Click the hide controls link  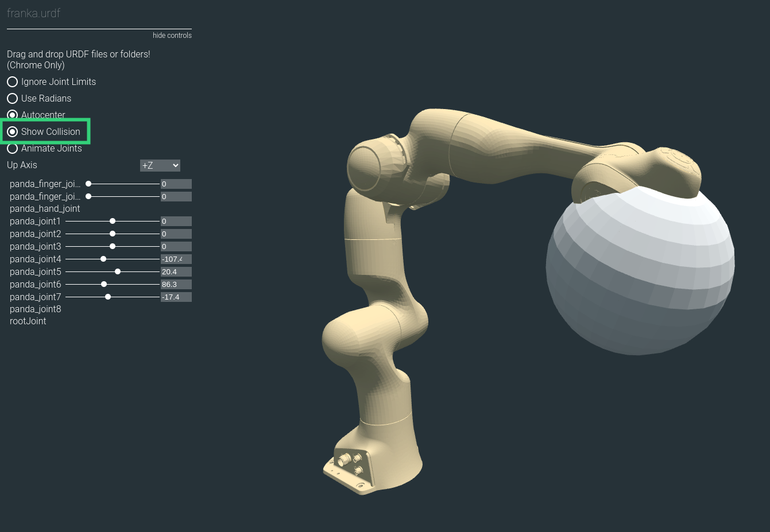click(x=172, y=35)
